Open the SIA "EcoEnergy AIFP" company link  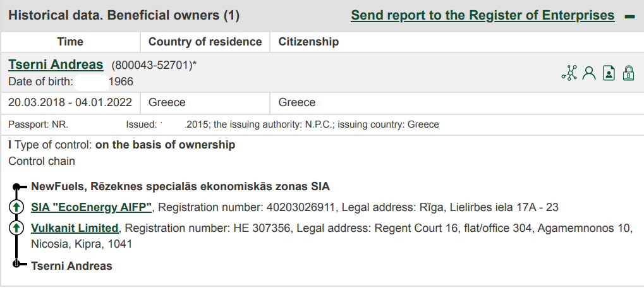click(x=91, y=207)
